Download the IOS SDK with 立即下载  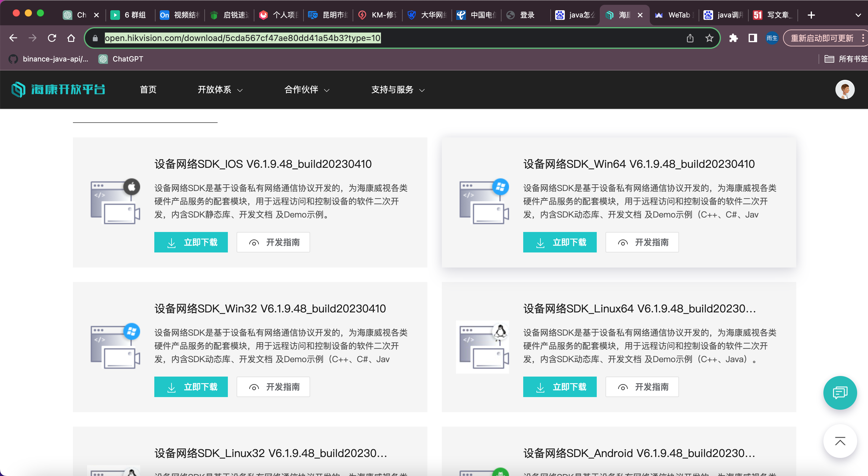191,242
